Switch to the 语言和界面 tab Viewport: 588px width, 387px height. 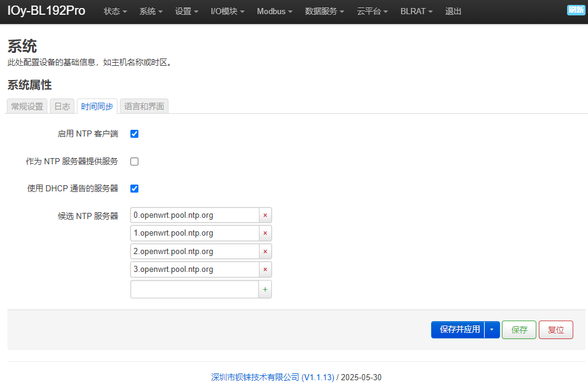144,106
